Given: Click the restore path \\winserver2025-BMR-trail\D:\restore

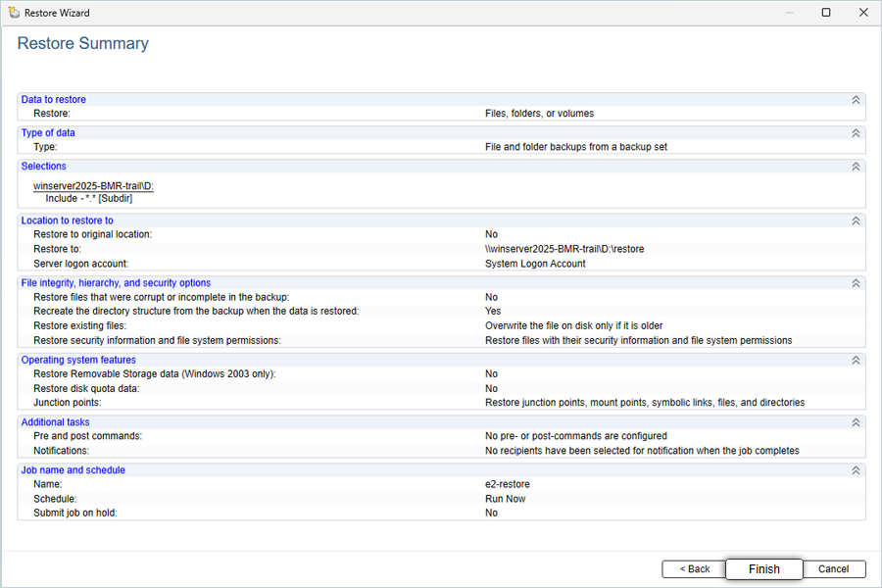Looking at the screenshot, I should [x=564, y=249].
